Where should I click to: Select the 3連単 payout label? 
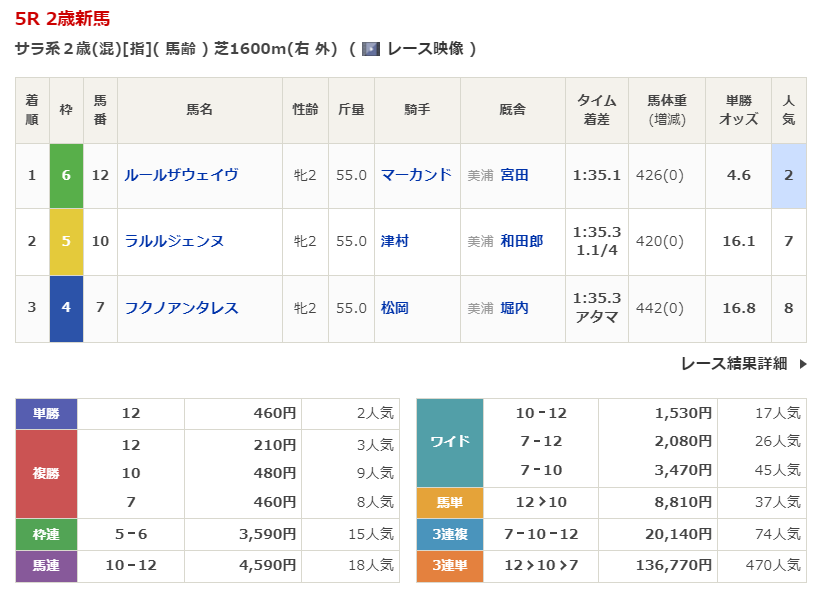[x=449, y=566]
